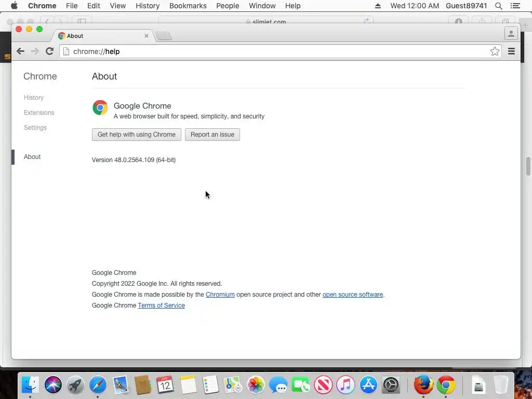Open the Trash in the Dock

click(x=501, y=385)
